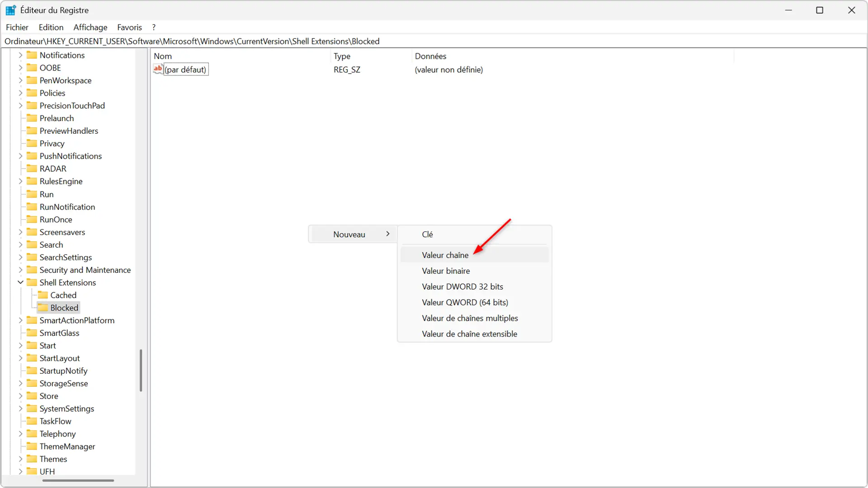Click the RADAR folder icon
This screenshot has width=868, height=488.
tap(32, 169)
